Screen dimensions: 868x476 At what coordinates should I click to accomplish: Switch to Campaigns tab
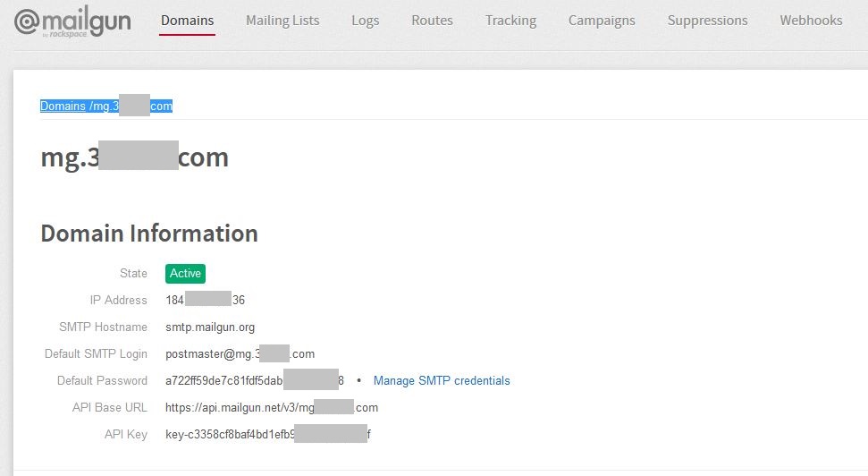coord(602,21)
